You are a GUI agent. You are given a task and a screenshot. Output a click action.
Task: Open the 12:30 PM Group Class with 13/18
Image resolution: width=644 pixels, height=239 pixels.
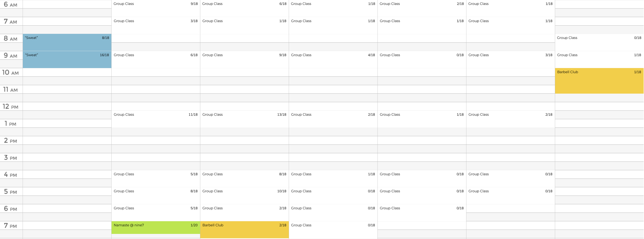(x=244, y=119)
